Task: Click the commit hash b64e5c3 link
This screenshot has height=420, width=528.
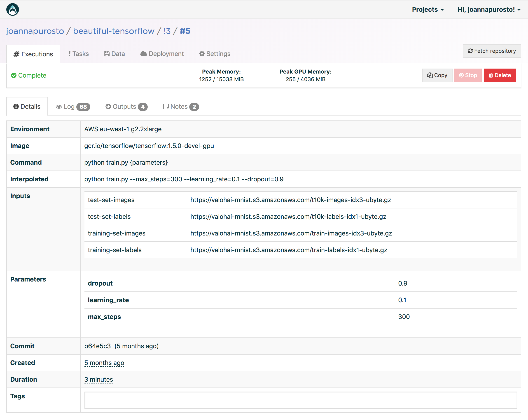Action: (96, 345)
